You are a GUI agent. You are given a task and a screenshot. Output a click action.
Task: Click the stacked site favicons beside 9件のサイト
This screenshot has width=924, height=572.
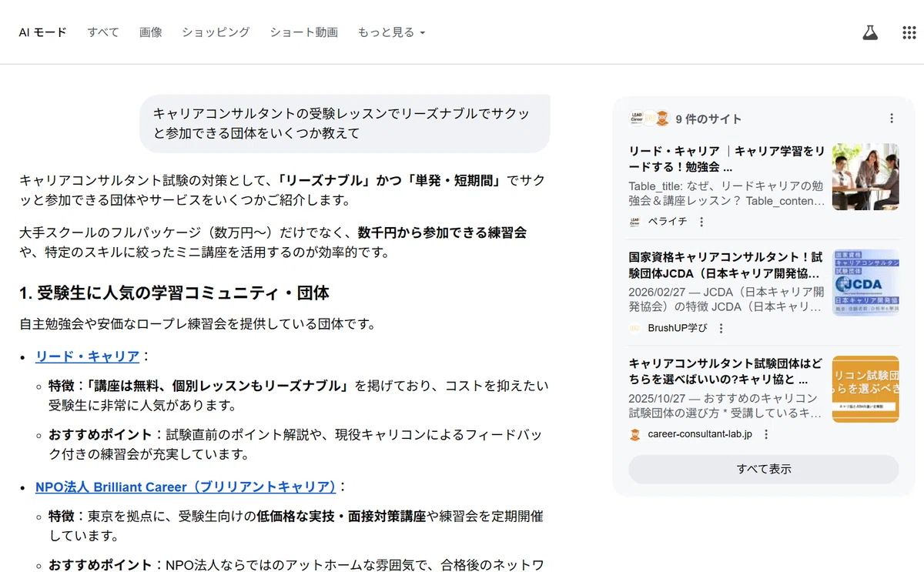click(649, 119)
